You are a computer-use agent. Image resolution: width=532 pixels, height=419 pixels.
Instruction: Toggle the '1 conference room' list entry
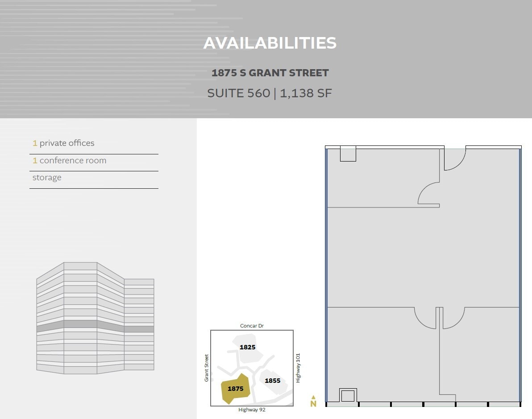(70, 160)
